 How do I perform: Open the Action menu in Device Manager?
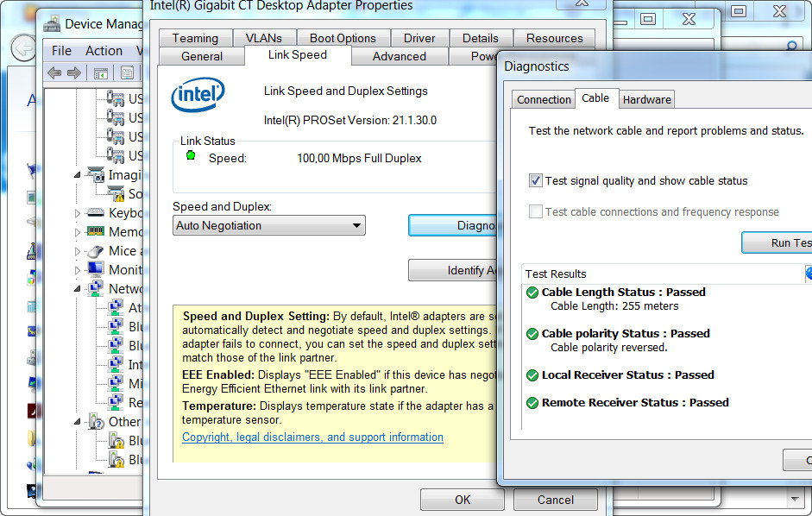[104, 51]
